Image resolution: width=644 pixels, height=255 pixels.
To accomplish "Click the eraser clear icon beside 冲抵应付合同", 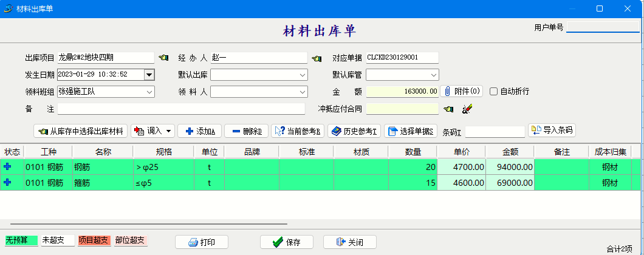I will [x=467, y=109].
